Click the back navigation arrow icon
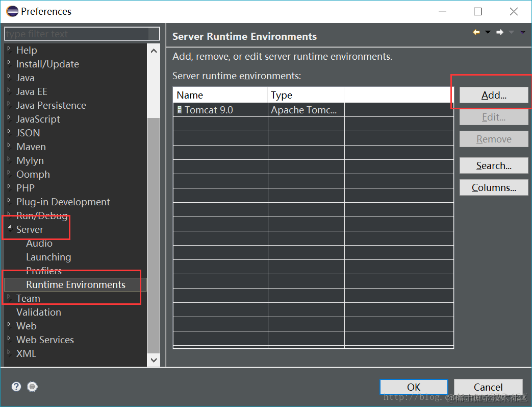532x407 pixels. click(x=476, y=32)
